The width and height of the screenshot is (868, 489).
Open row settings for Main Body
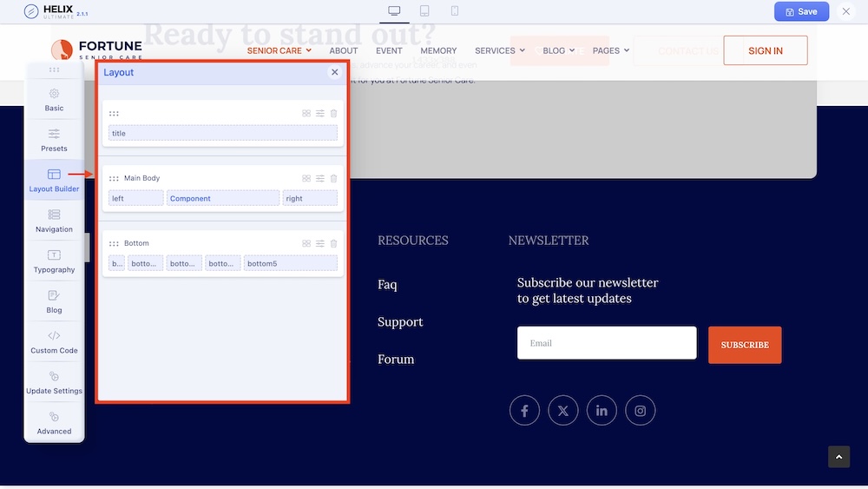coord(320,178)
